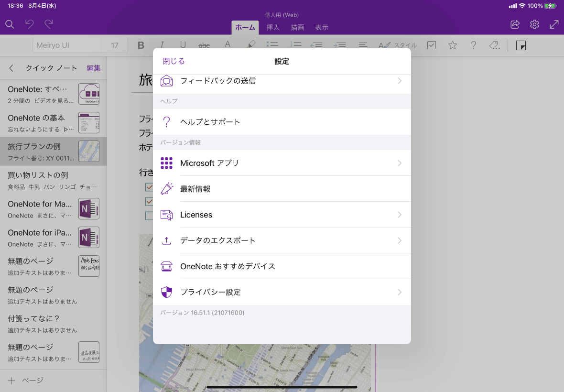Expand データのエクスポート chevron
Image resolution: width=564 pixels, height=392 pixels.
400,240
